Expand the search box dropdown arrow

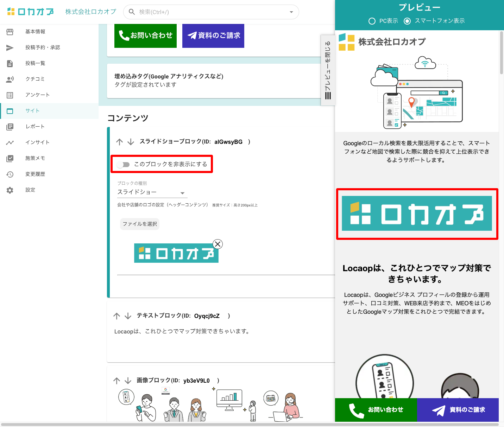tap(291, 12)
